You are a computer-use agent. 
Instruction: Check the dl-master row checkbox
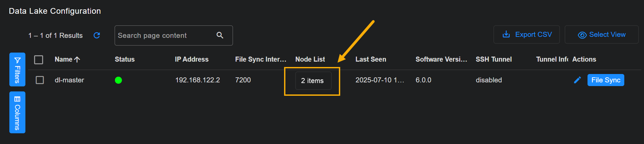(x=40, y=80)
